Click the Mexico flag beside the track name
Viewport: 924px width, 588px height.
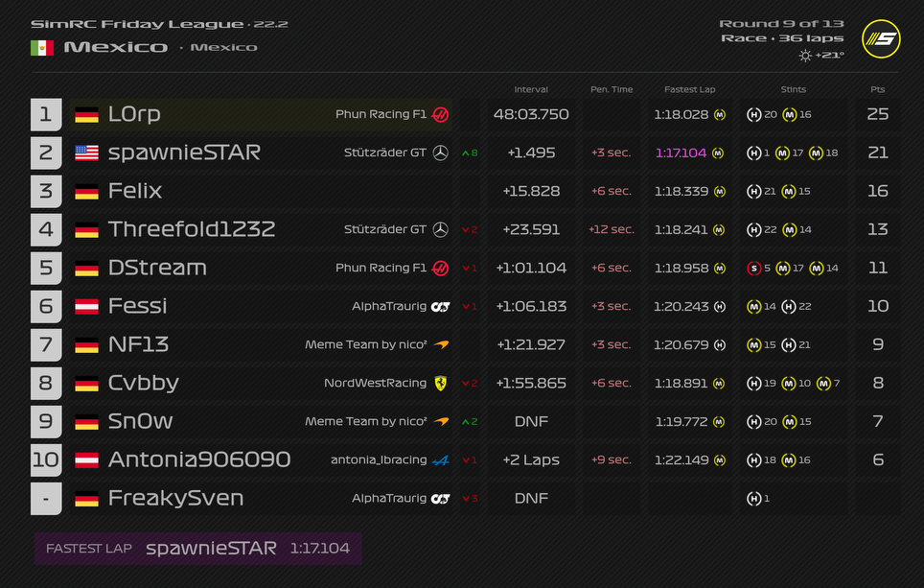(x=42, y=47)
